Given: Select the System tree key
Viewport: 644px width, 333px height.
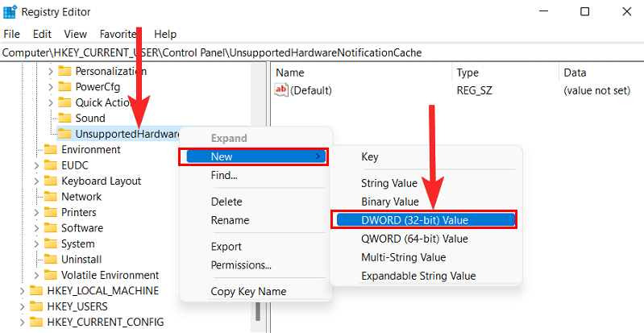Looking at the screenshot, I should 77,244.
